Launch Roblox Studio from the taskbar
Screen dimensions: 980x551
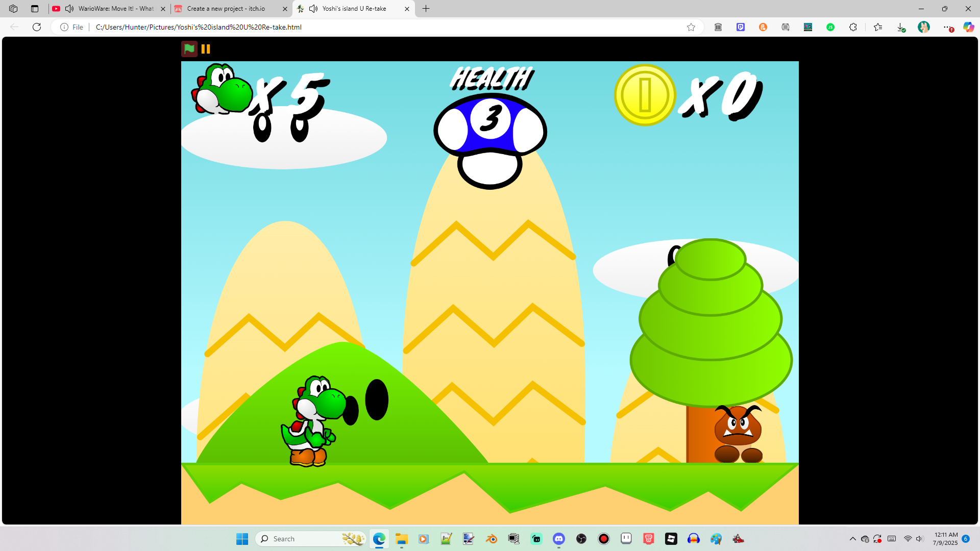pyautogui.click(x=671, y=539)
